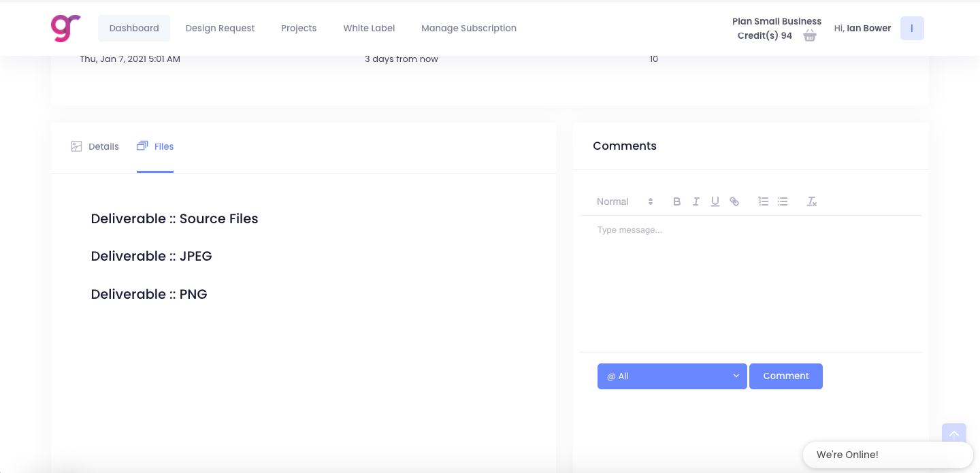Toggle underline formatting in comment editor
Image resolution: width=980 pixels, height=473 pixels.
[715, 201]
